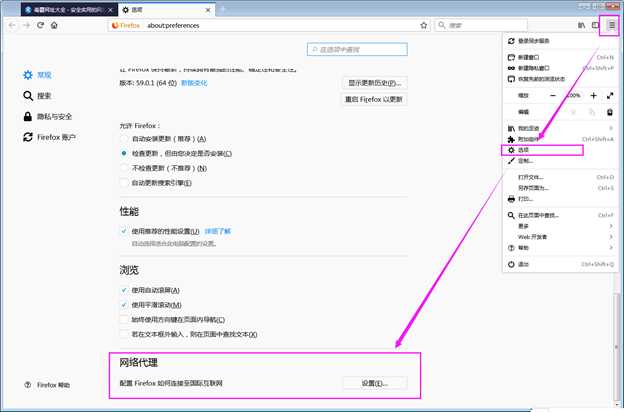Open the hamburger menu button
The width and height of the screenshot is (624, 412).
611,25
